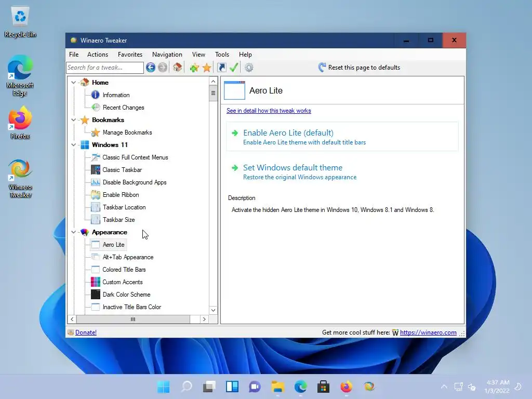Screen dimensions: 532x399
Task: Click the vertical scrollbar thumb in tree
Action: (x=213, y=94)
